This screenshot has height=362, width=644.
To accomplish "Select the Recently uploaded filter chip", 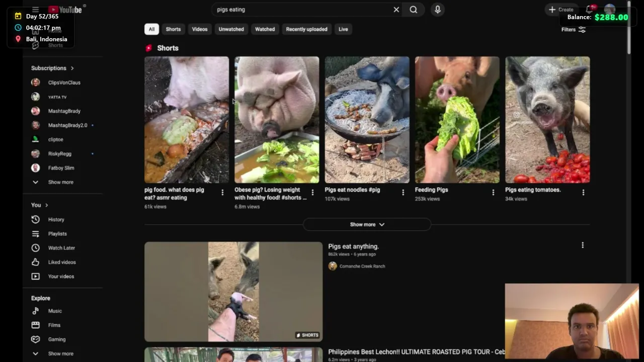I will point(306,29).
